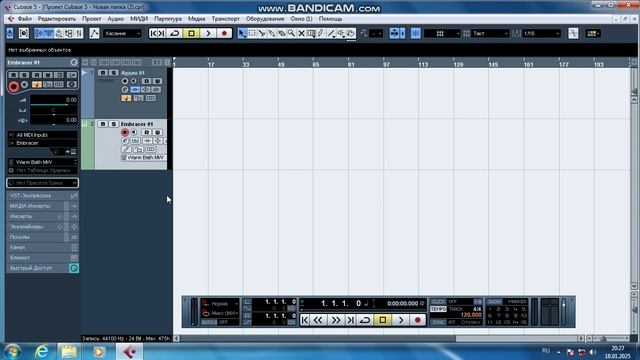
Task: Open the track preset field Нет Пресета Трека
Action: tap(42, 183)
